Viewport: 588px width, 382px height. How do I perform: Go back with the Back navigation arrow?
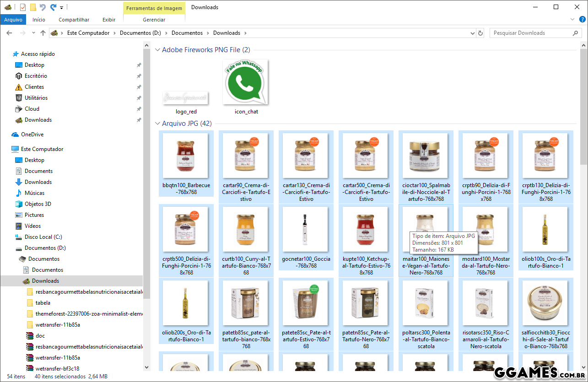9,33
